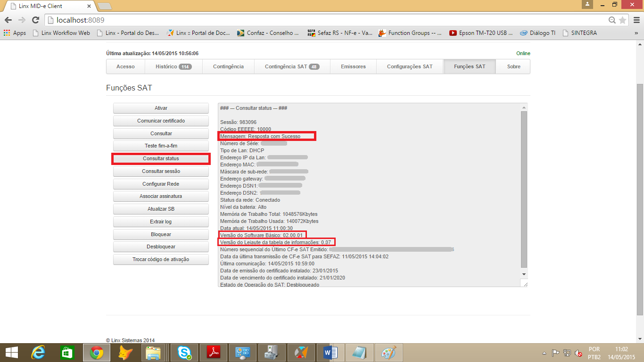Click the network icon in system tray
The width and height of the screenshot is (644, 362).
pyautogui.click(x=567, y=353)
